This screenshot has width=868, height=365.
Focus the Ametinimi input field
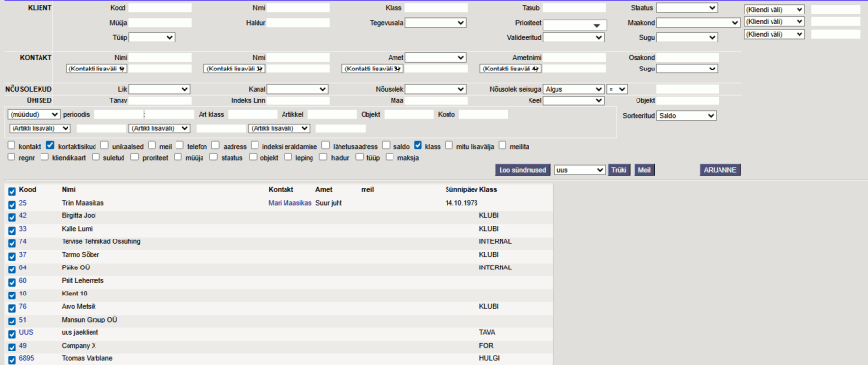[574, 58]
